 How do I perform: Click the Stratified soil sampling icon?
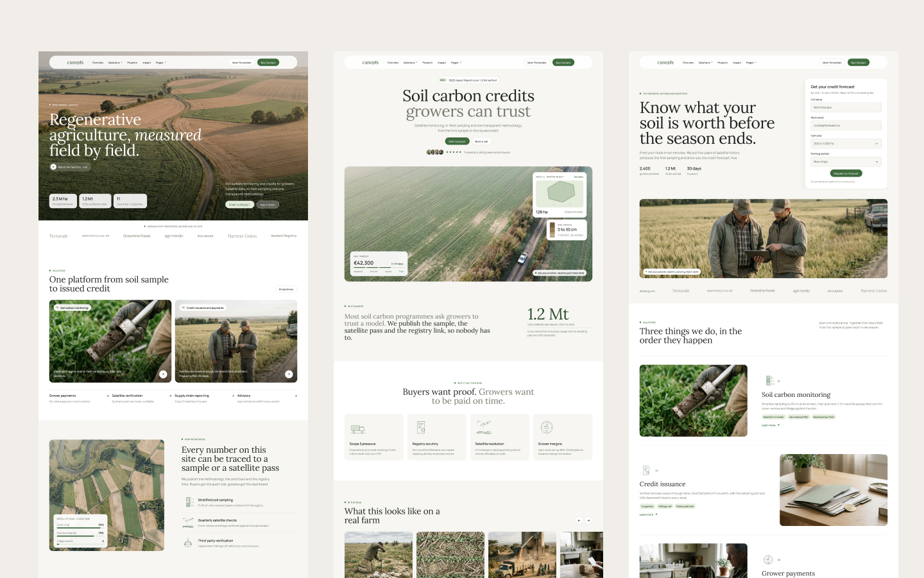[x=189, y=502]
